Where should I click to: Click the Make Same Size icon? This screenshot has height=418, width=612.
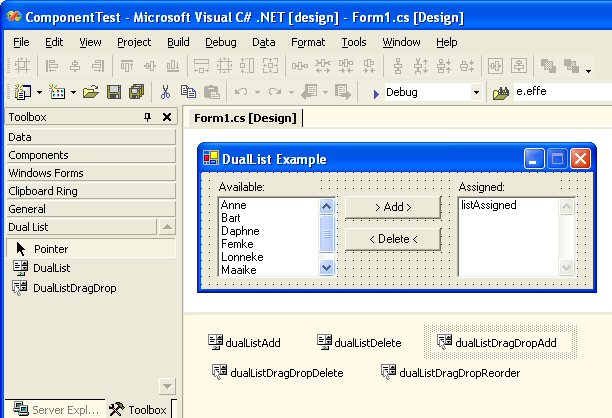click(270, 66)
